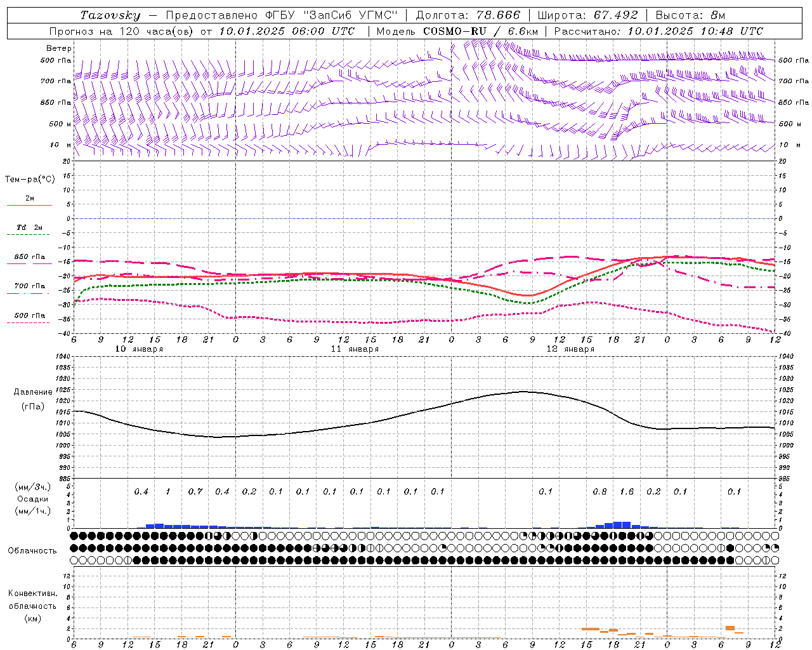This screenshot has width=812, height=650.
Task: Click the (мм/1ч.) precipitation unit label
Action: coord(34,511)
